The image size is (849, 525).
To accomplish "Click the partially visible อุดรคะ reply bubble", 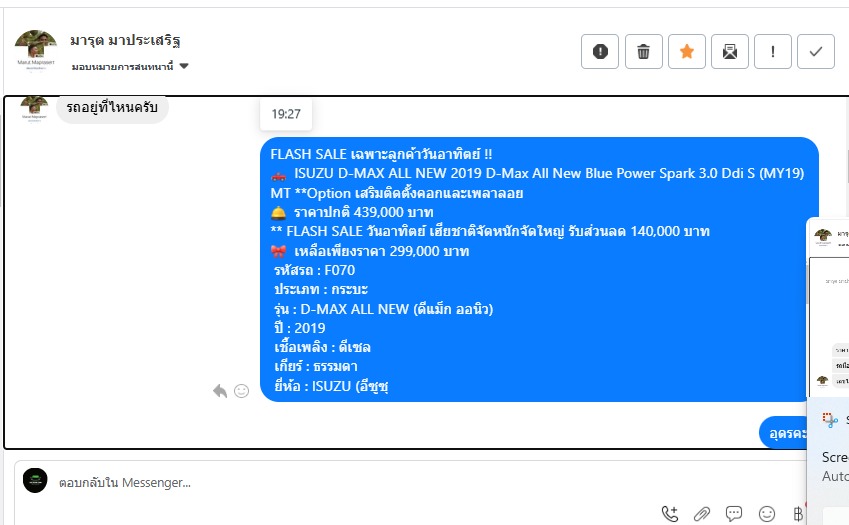I will point(784,433).
